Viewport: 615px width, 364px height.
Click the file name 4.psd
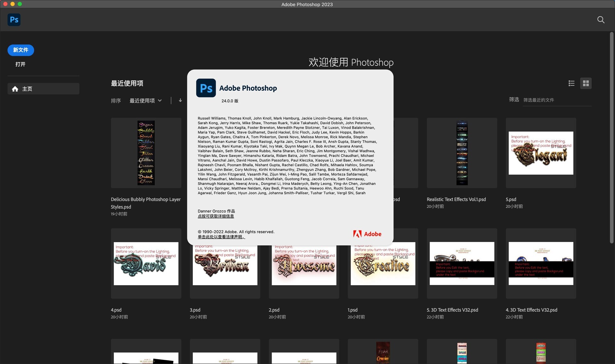click(x=116, y=310)
